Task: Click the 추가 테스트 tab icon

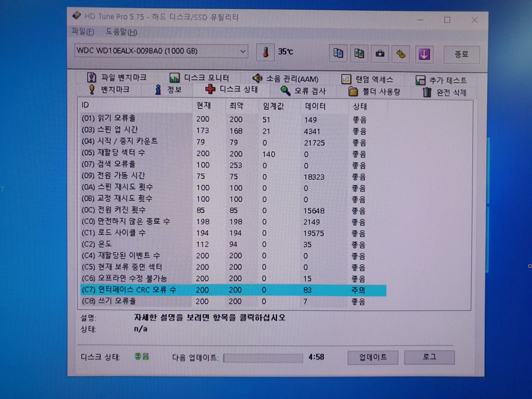Action: pyautogui.click(x=420, y=80)
